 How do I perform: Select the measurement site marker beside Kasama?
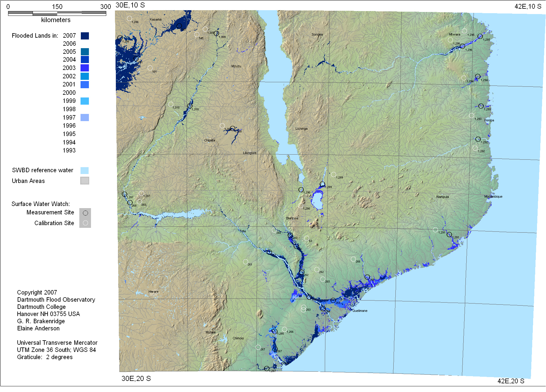point(179,26)
